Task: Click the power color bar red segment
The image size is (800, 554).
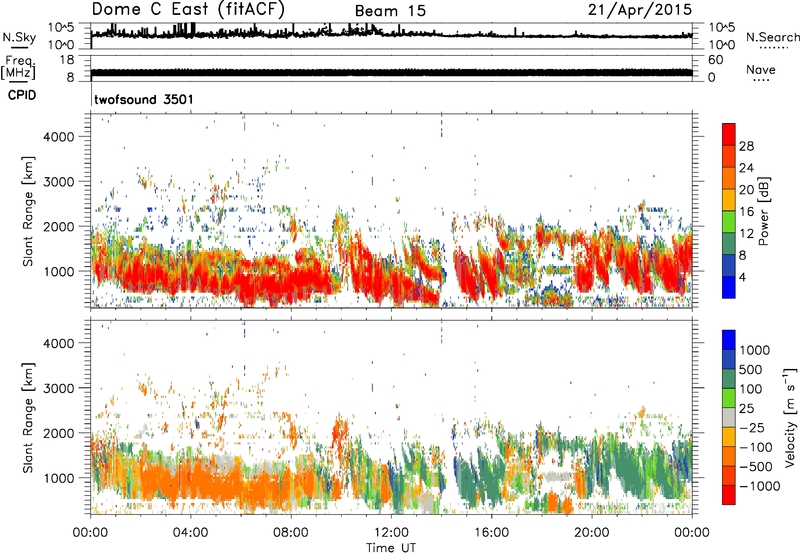Action: 729,134
